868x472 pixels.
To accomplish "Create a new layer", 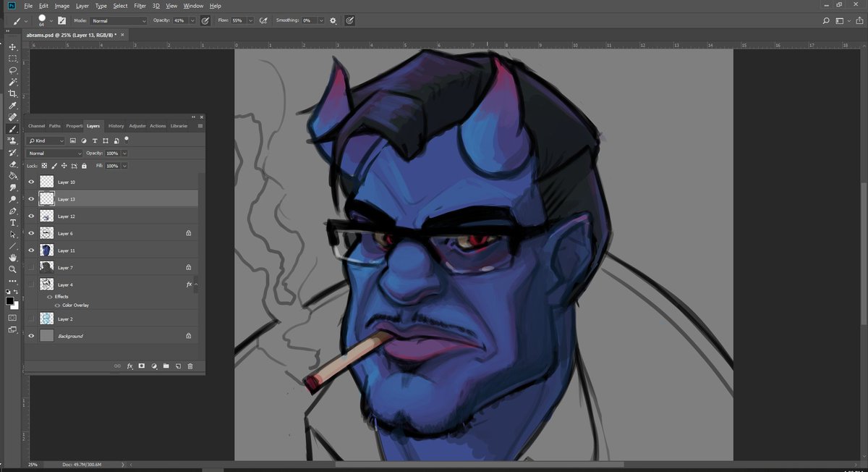I will point(178,366).
